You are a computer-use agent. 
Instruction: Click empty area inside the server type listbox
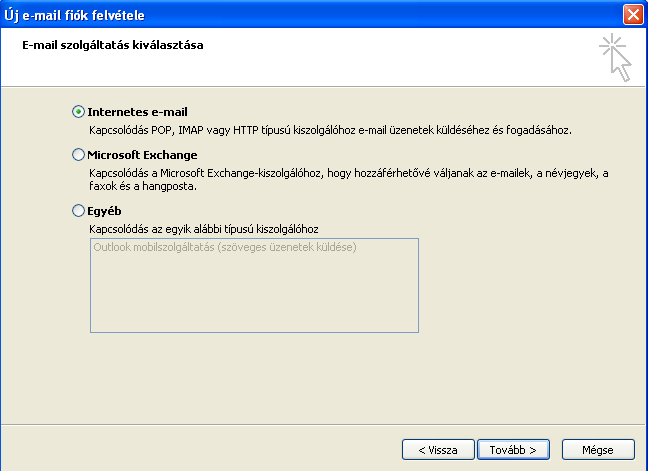[x=254, y=293]
